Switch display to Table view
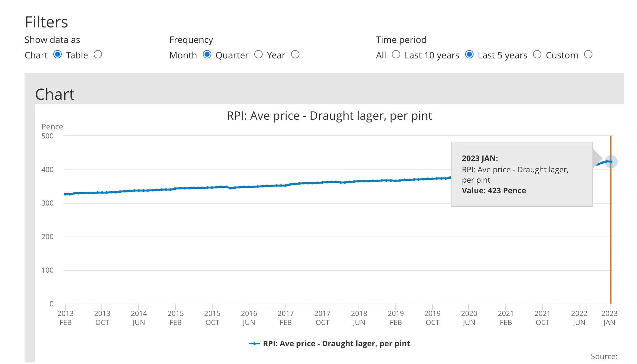This screenshot has width=637, height=364. coord(98,55)
